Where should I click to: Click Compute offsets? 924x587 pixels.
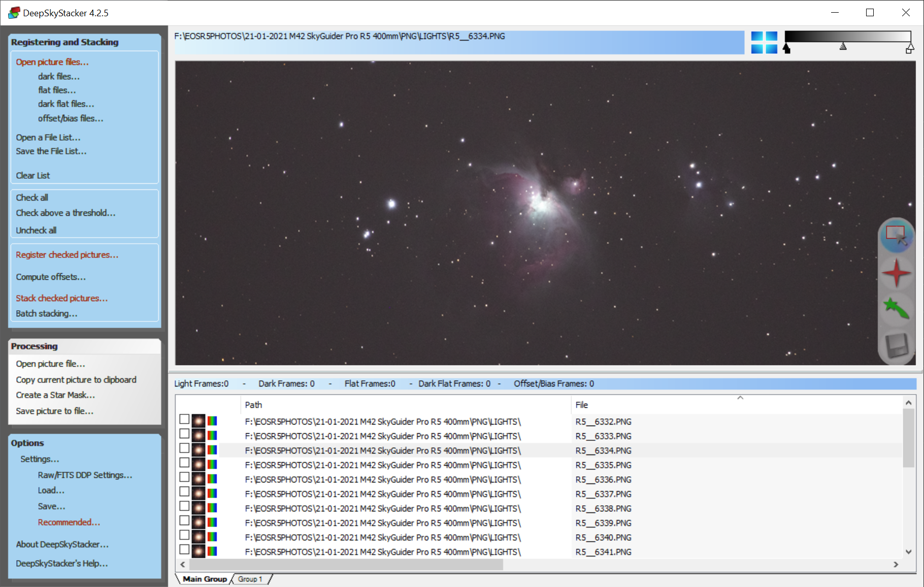coord(51,277)
